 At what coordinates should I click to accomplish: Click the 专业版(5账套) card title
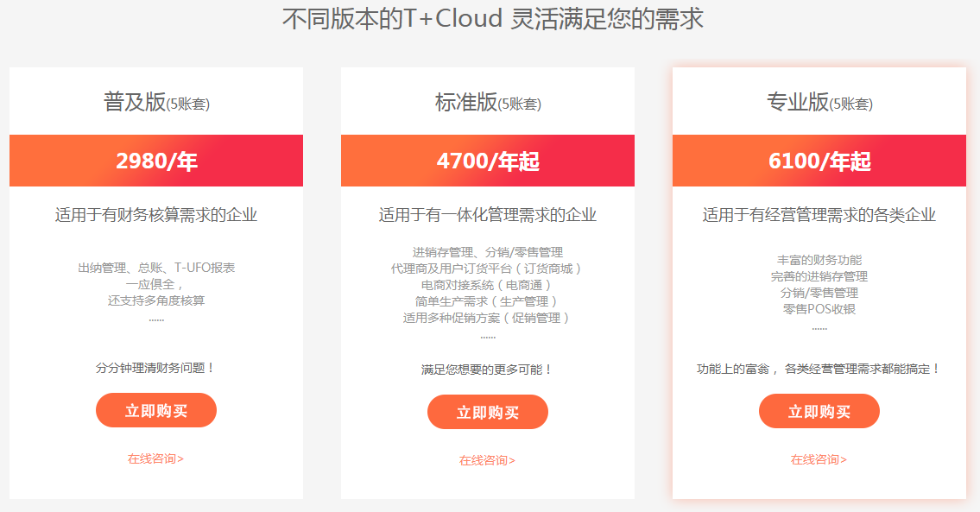click(819, 102)
